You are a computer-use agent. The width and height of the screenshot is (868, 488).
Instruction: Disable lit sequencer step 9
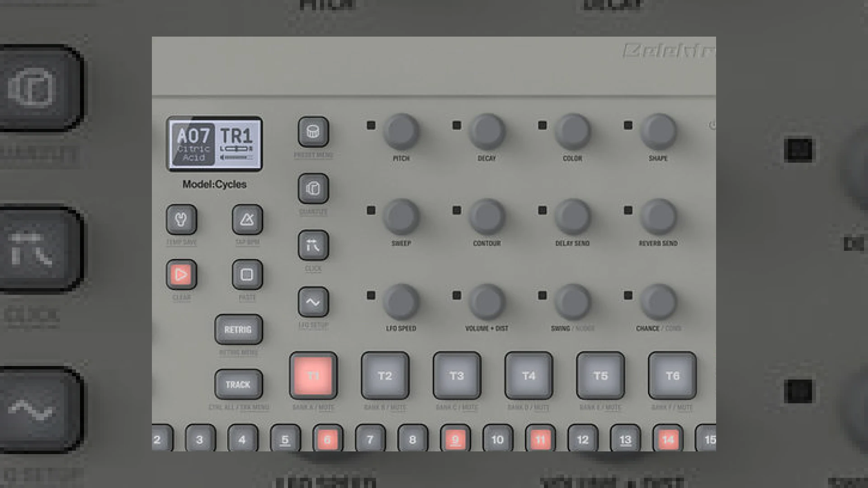click(455, 438)
